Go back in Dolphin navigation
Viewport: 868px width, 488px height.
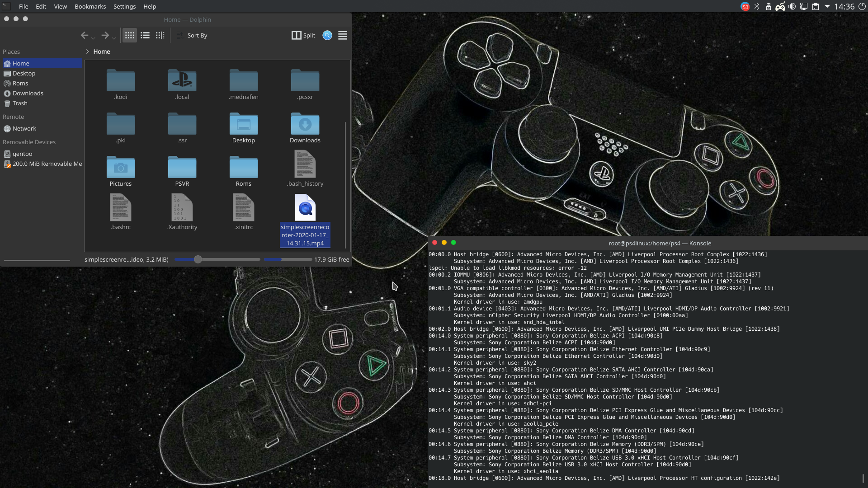84,35
